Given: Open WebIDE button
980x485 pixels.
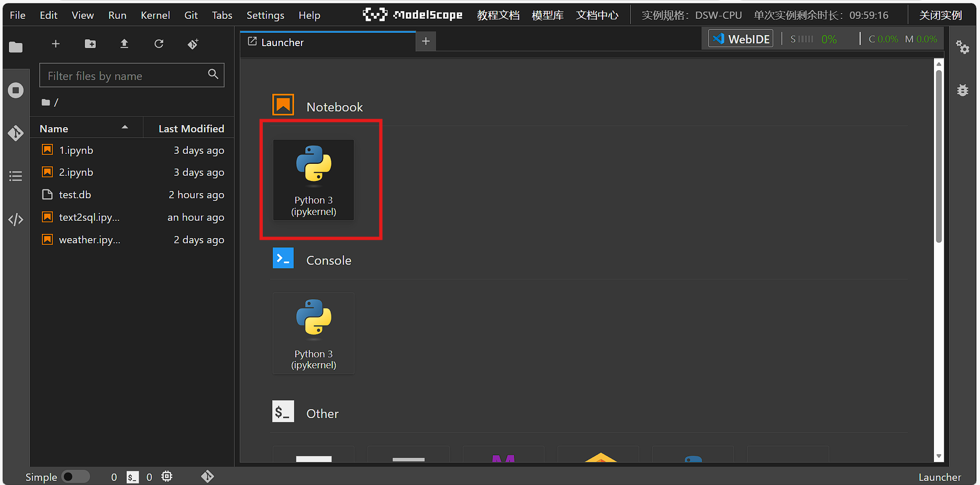Looking at the screenshot, I should click(x=741, y=39).
